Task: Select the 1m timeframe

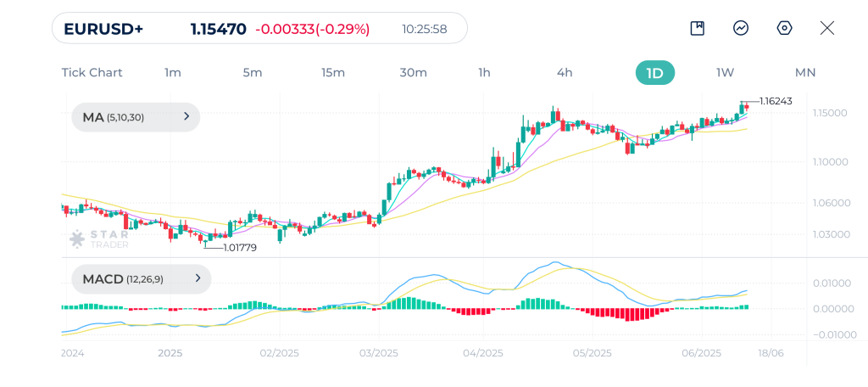Action: pos(173,72)
